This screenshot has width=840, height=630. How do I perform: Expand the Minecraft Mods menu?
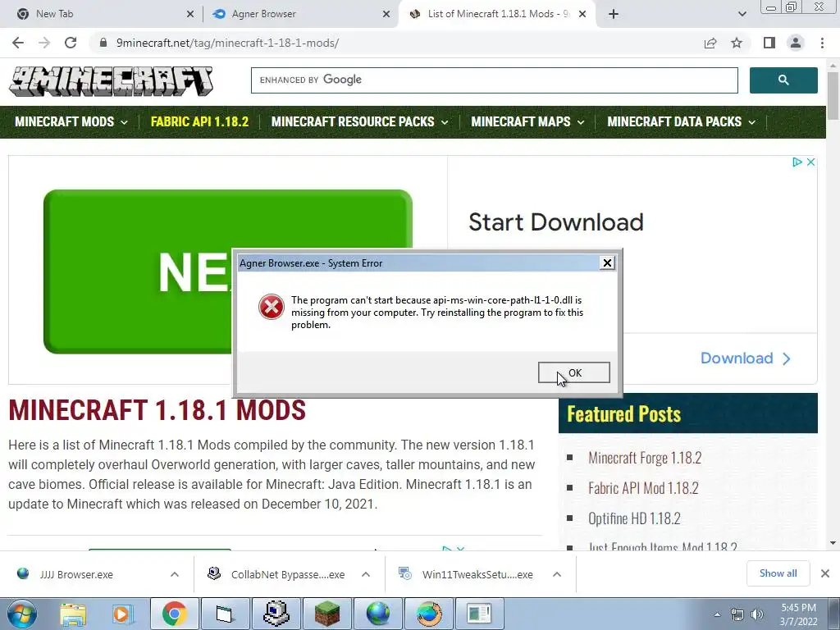(x=71, y=121)
